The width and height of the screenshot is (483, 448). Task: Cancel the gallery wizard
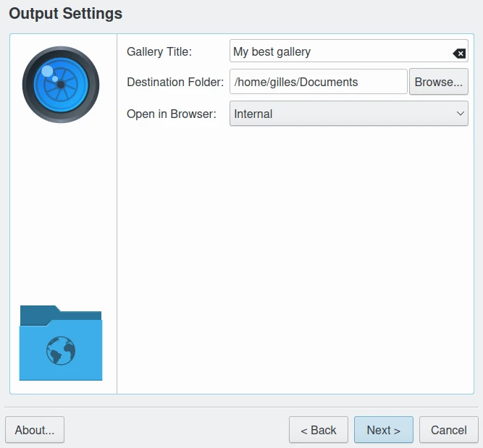click(x=449, y=430)
